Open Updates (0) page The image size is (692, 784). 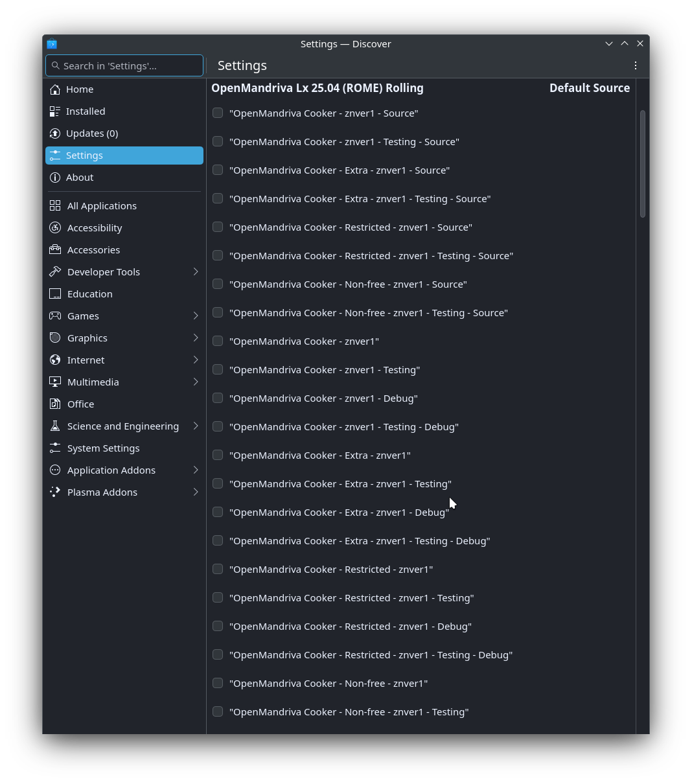coord(124,133)
